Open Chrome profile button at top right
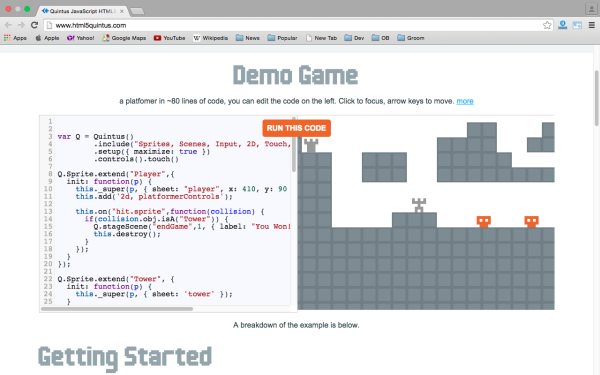The image size is (600, 375). click(x=591, y=8)
